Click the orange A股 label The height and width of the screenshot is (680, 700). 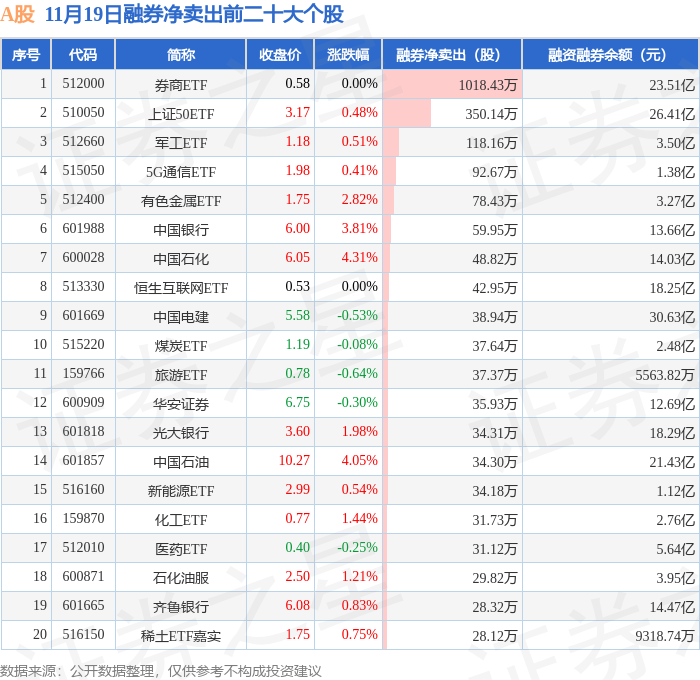pyautogui.click(x=17, y=14)
